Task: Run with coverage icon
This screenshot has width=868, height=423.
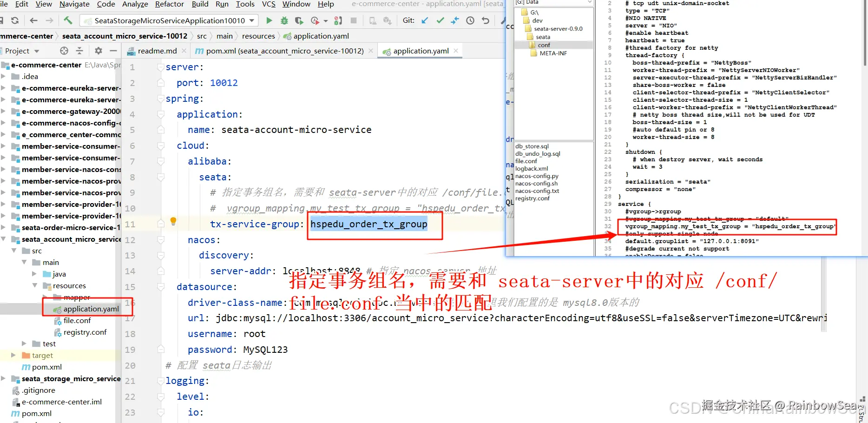Action: (x=299, y=20)
